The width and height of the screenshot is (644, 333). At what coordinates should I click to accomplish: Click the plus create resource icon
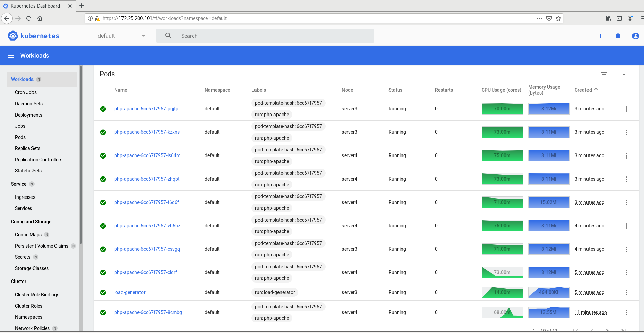click(x=600, y=36)
